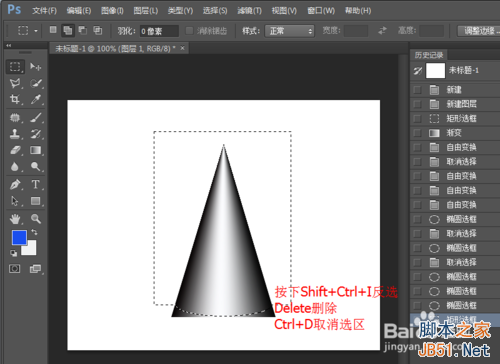
Task: Choose Intersect with selection mode
Action: point(97,30)
